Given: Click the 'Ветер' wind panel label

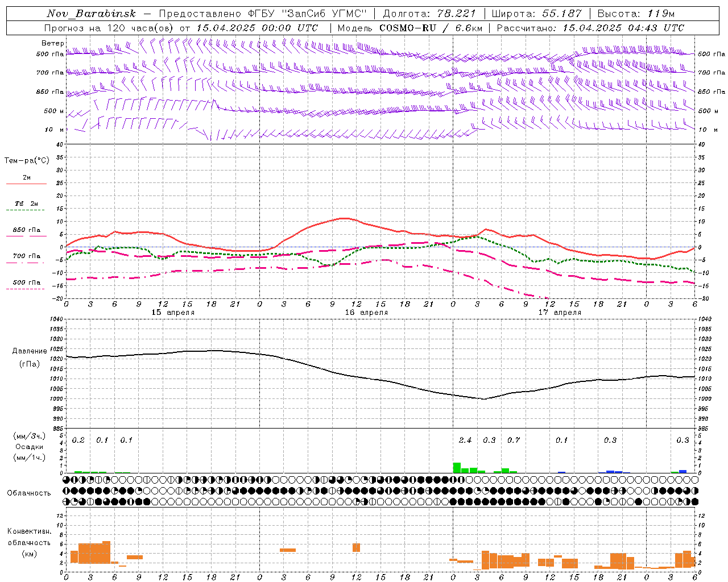Looking at the screenshot, I should pos(52,43).
